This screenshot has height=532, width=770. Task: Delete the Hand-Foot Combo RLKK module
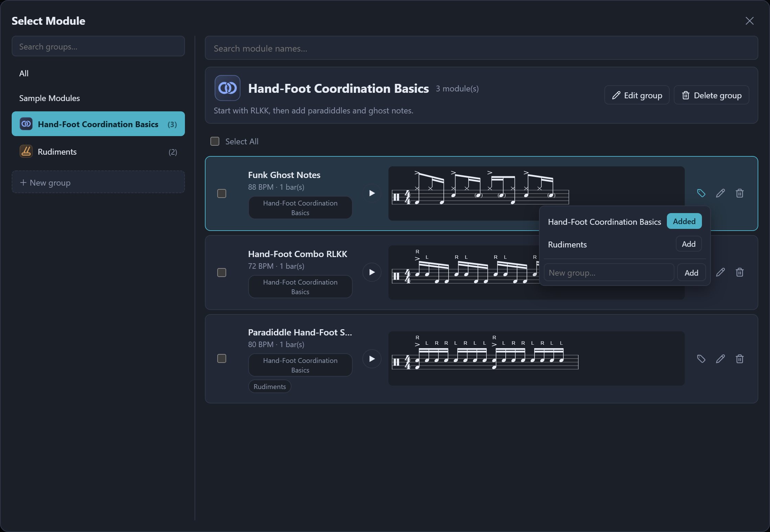739,272
